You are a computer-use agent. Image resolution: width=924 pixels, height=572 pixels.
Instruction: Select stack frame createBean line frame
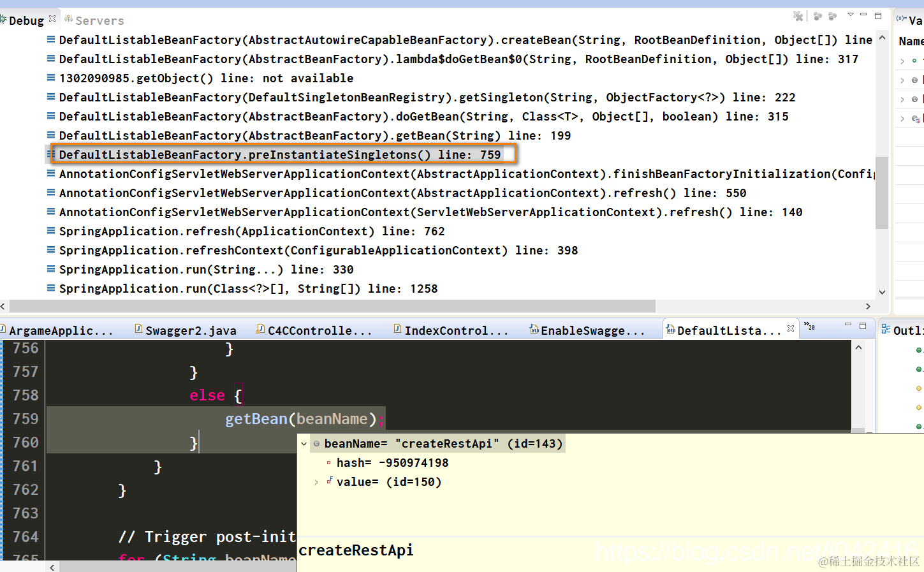(x=466, y=40)
